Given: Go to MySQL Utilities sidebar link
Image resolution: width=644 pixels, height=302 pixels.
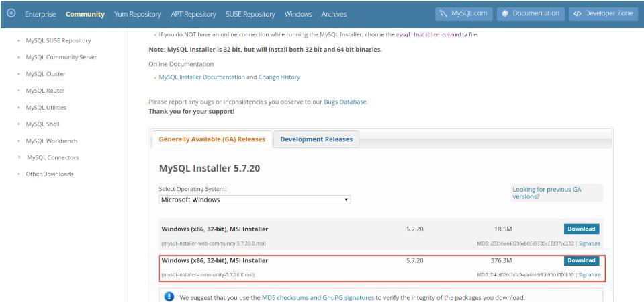Looking at the screenshot, I should pos(46,108).
